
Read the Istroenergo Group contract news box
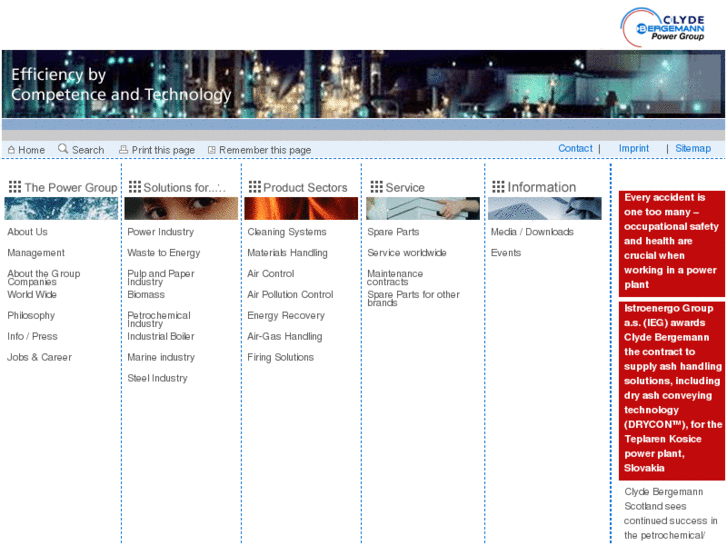(671, 391)
